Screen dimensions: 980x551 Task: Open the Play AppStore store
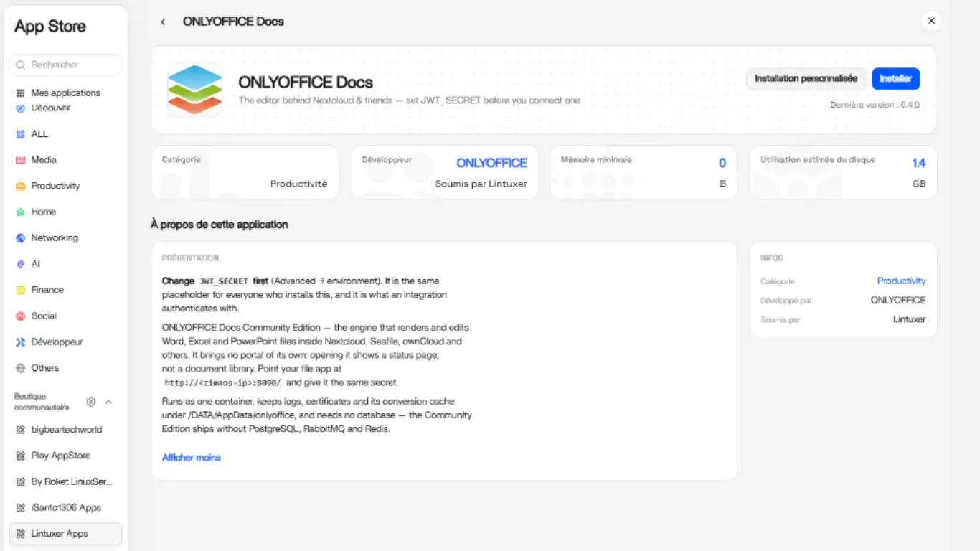click(x=65, y=456)
